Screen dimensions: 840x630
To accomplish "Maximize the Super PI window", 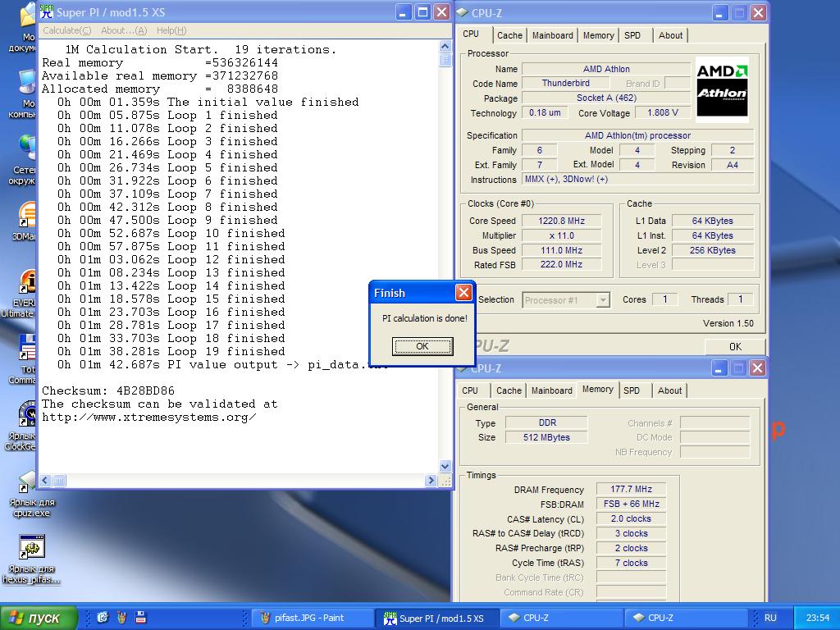I will pyautogui.click(x=422, y=11).
